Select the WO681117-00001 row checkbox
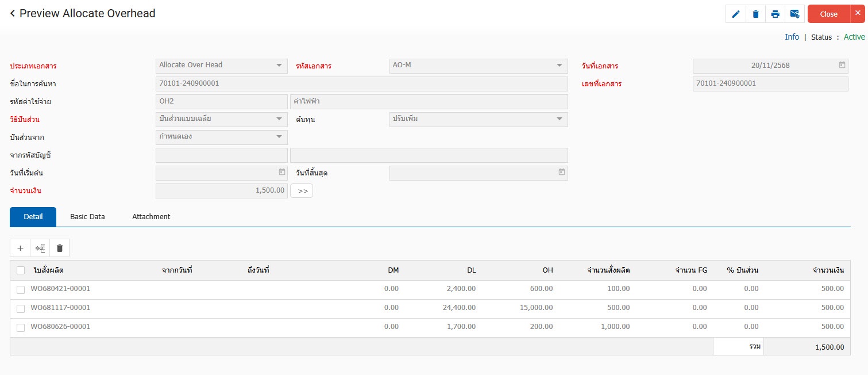Viewport: 868px width, 375px height. (21, 308)
